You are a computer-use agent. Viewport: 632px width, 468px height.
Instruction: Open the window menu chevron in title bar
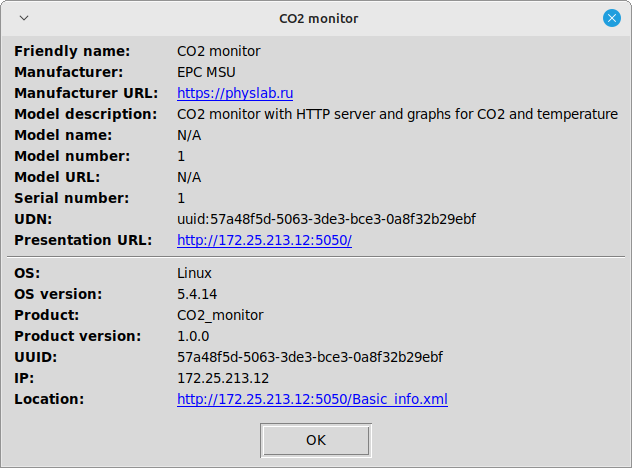pyautogui.click(x=24, y=18)
